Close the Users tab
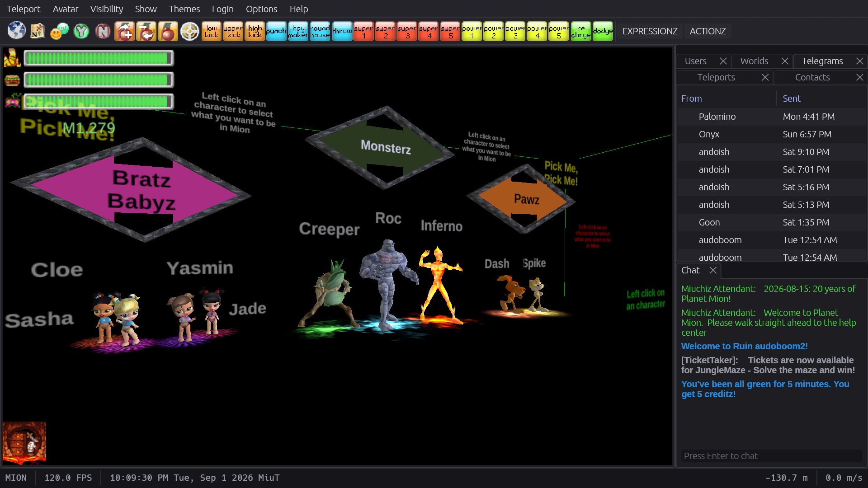868x488 pixels. 723,61
